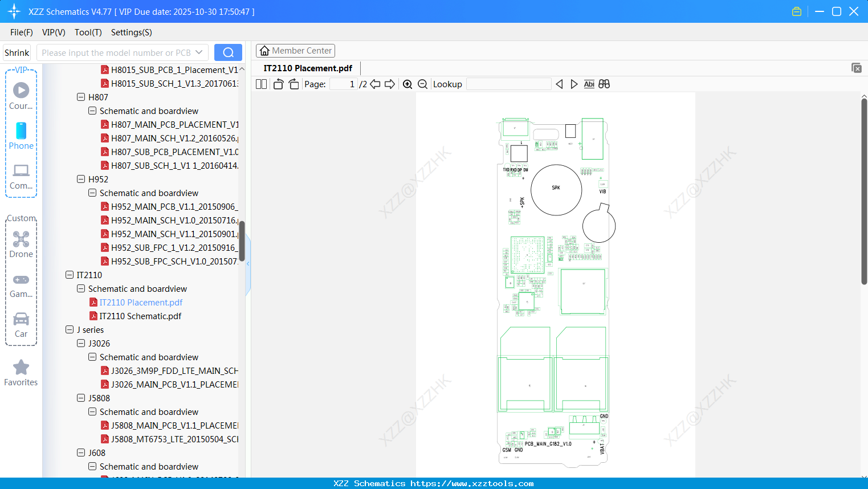Select the Phone category in the left sidebar

click(21, 136)
